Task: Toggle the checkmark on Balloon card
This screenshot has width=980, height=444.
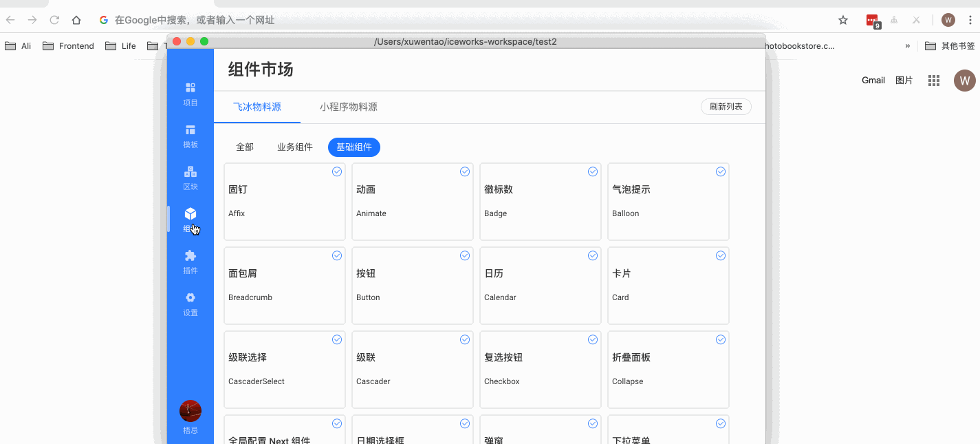Action: click(721, 171)
